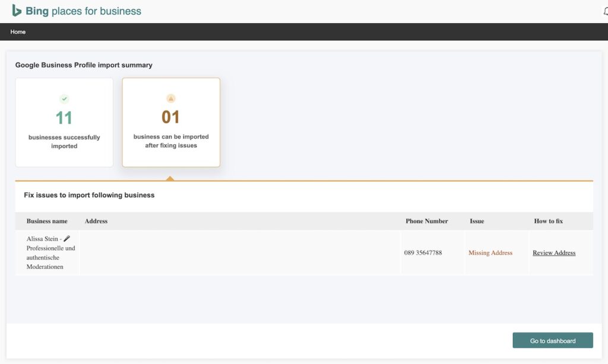Click the Business name column header
608x364 pixels.
click(x=47, y=221)
